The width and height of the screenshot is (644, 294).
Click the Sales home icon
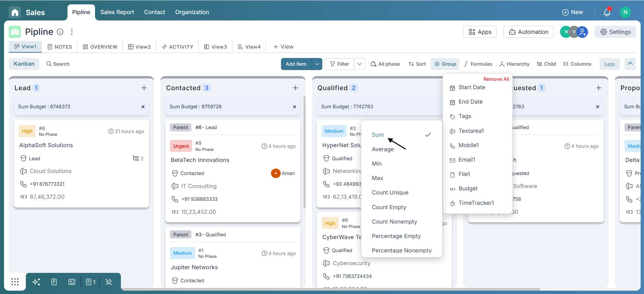15,12
